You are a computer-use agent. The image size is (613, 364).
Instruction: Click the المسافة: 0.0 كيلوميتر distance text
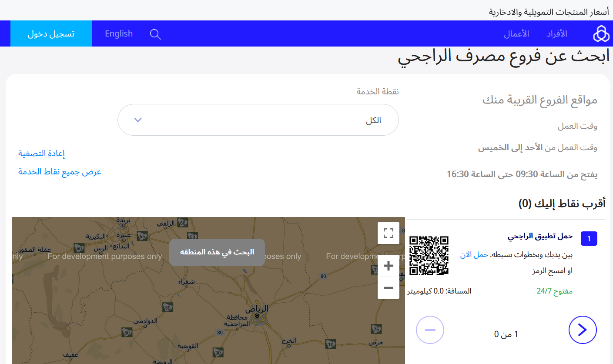439,291
